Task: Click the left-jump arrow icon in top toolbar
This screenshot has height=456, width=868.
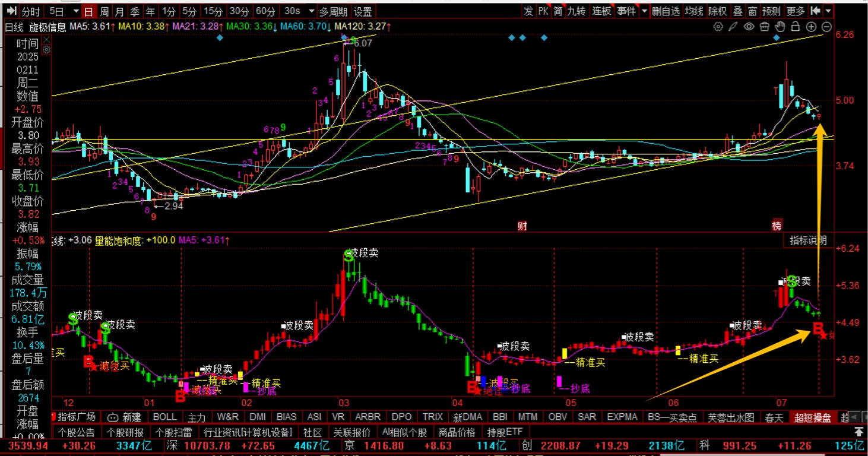Action: coord(815,11)
